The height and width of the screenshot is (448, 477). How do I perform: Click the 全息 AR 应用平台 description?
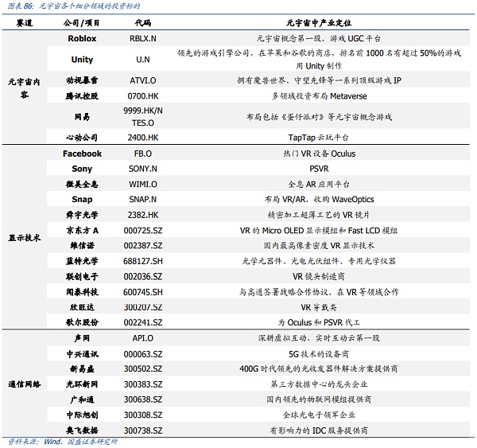(x=319, y=185)
